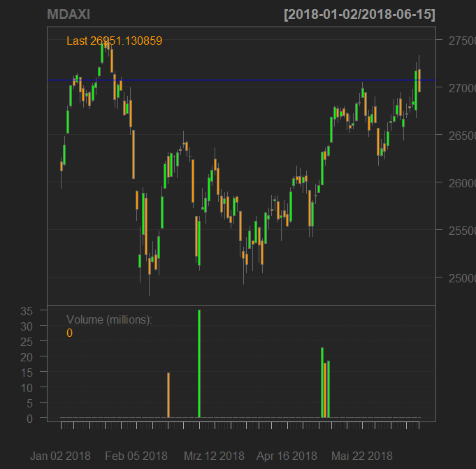The image size is (476, 469).
Task: Click the last orange candlestick on the right
Action: 419,80
